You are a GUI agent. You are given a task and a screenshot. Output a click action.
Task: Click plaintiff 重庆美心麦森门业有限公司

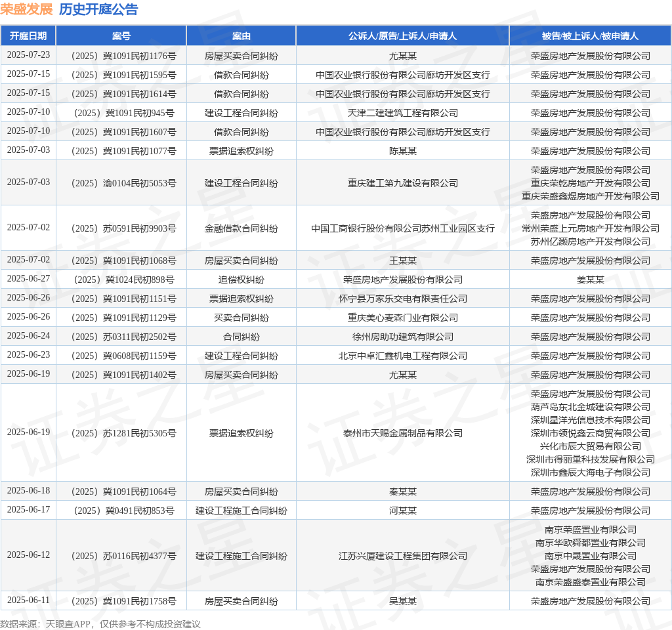coord(402,318)
